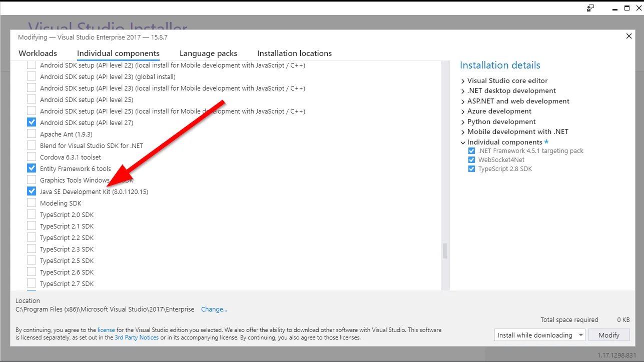Expand Mobile development with .NET details
Screen dimensions: 644x362
[463, 132]
